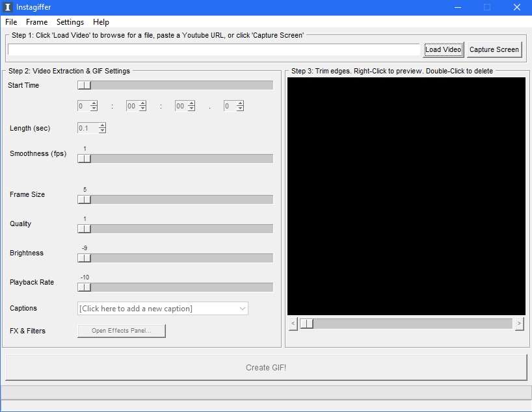This screenshot has width=532, height=412.
Task: Click the start time seconds field
Action: 181,106
